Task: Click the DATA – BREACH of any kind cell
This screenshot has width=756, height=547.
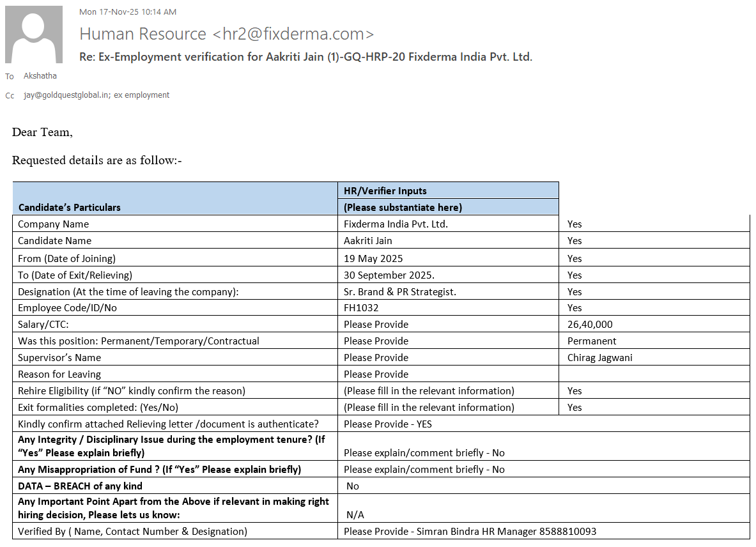Action: tap(175, 486)
